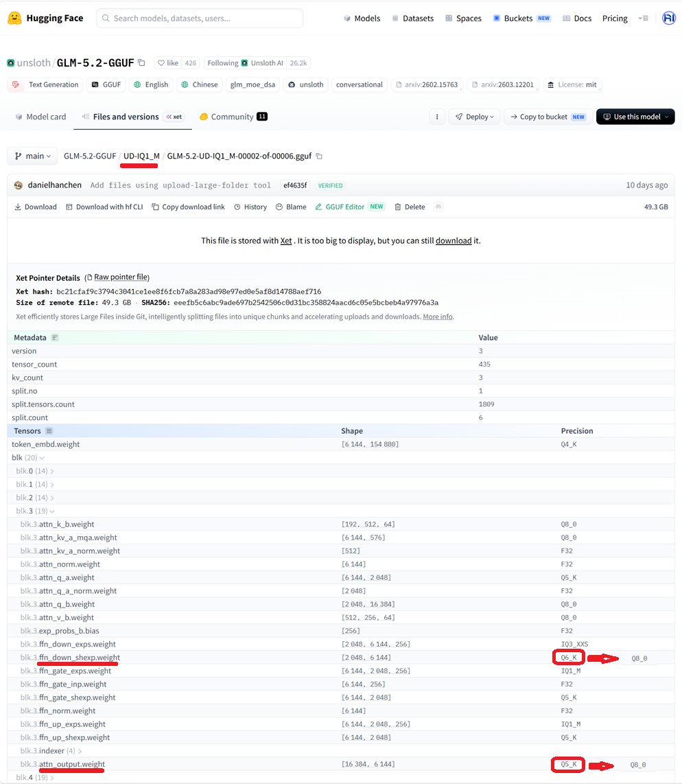Open the GGUF Editor
Screen dimensions: 682x784
pos(349,207)
